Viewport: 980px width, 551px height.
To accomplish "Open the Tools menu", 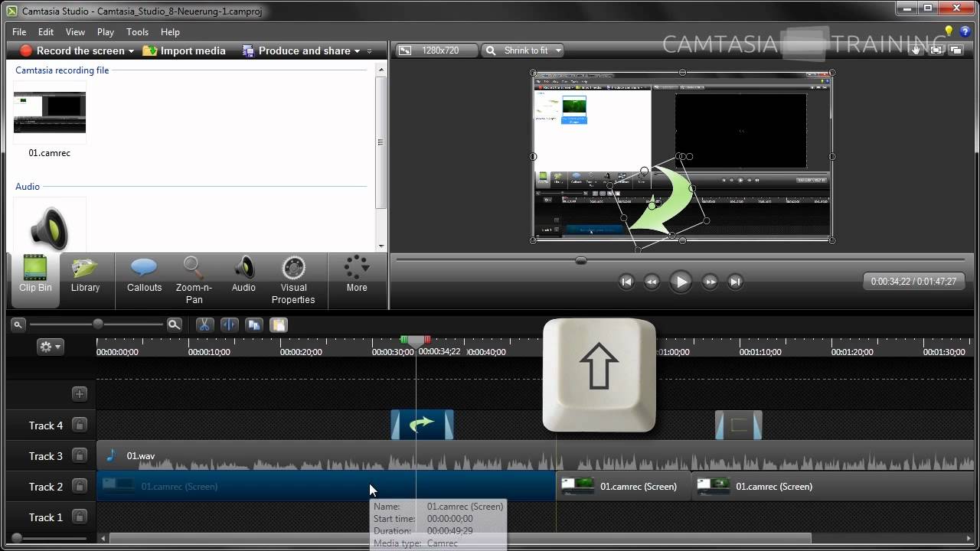I will coord(138,32).
